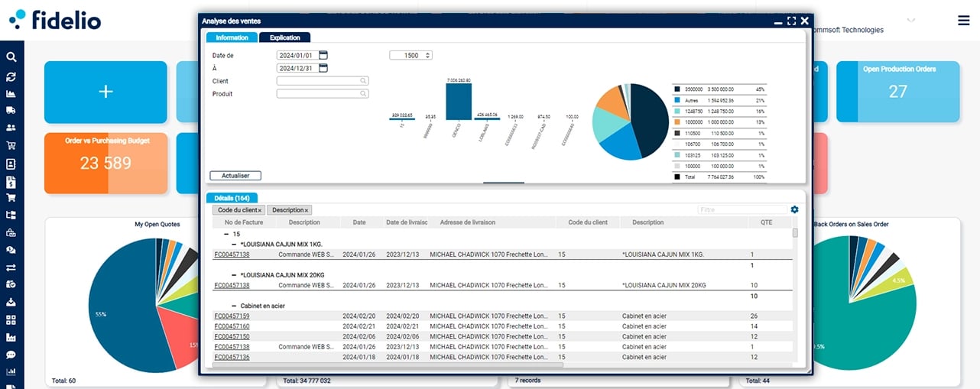Open the download tray icon in sidebar
Screen dimensions: 980x389
coord(11,303)
